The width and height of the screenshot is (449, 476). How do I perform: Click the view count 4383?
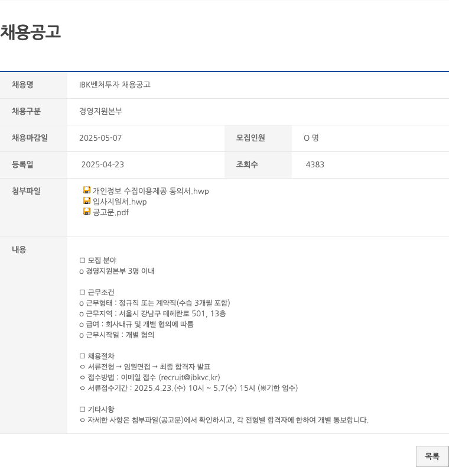click(x=315, y=164)
